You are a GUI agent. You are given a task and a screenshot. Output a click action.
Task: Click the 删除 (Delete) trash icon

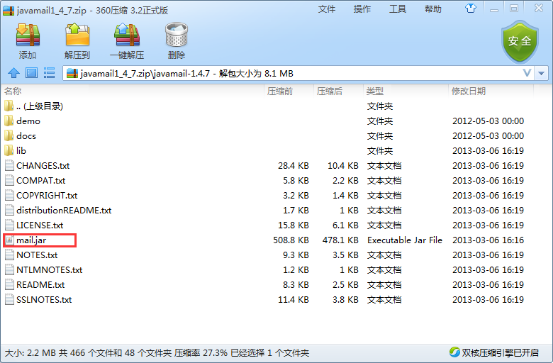pos(176,35)
